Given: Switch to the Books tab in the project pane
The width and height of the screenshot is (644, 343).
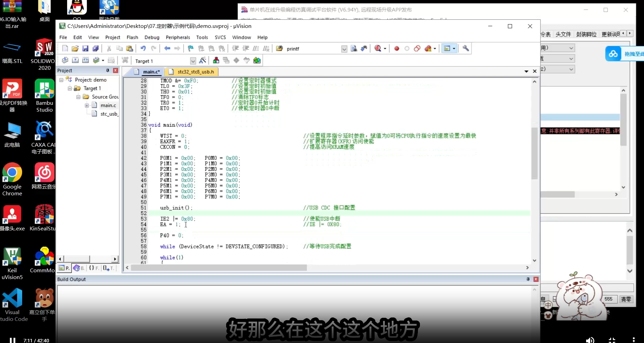Looking at the screenshot, I should tap(79, 268).
